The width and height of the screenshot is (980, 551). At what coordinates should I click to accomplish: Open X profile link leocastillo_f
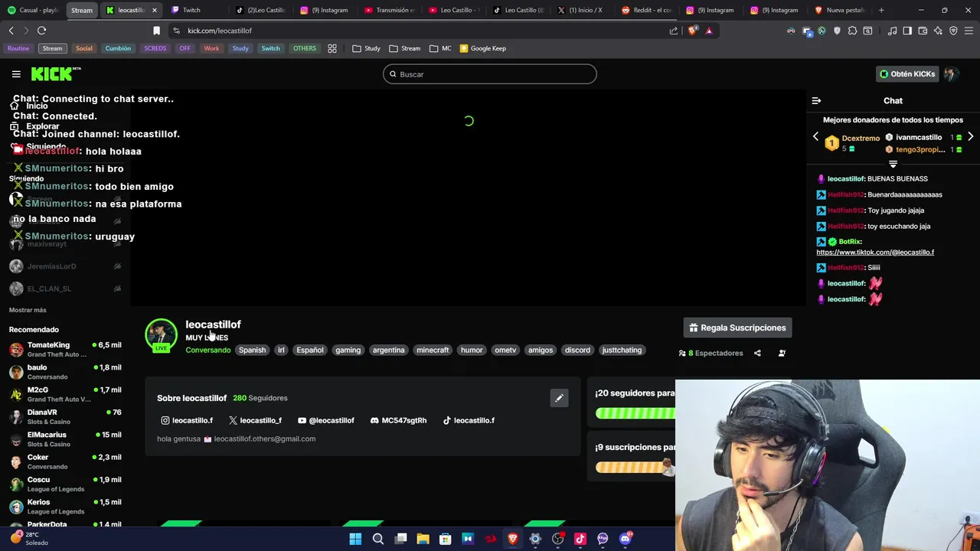click(255, 420)
